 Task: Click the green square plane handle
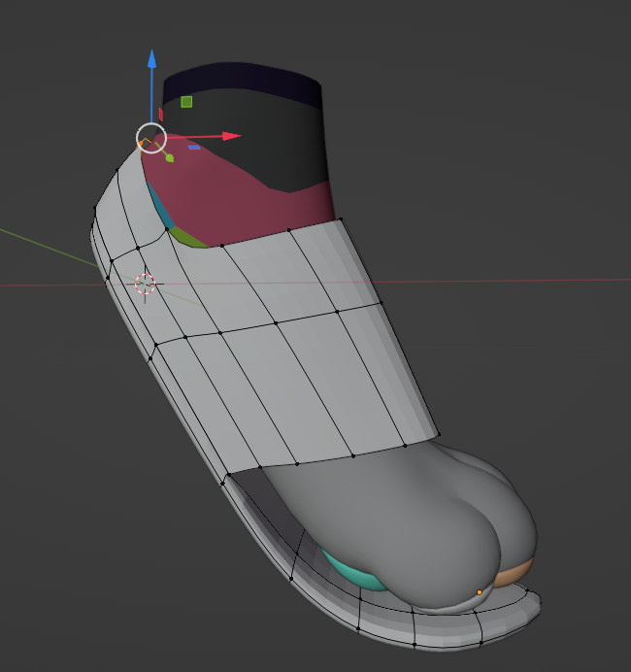(x=186, y=102)
